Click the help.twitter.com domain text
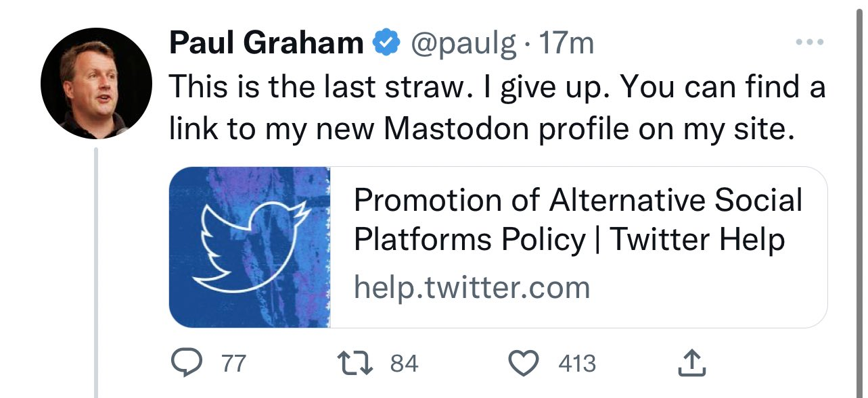868x398 pixels. coord(472,288)
